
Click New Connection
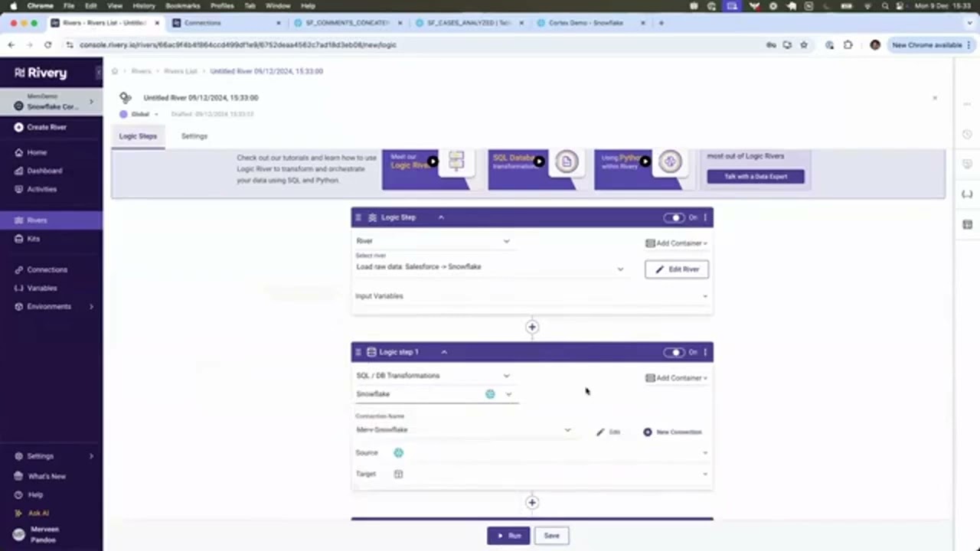tap(672, 432)
